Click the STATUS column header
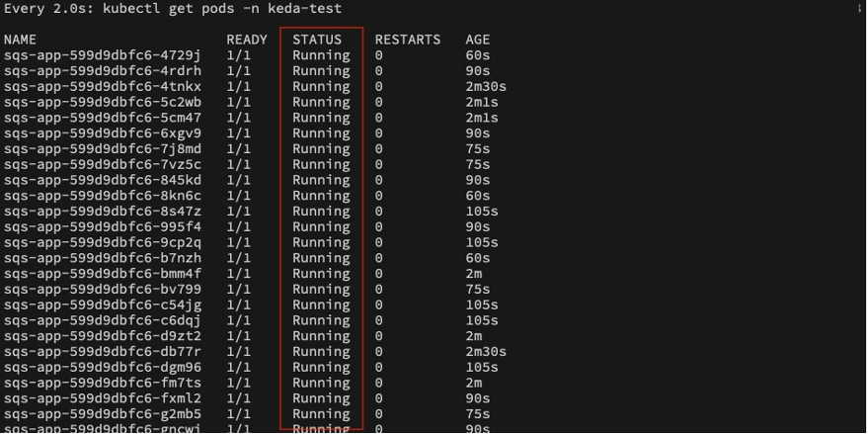The width and height of the screenshot is (868, 434). pos(317,40)
